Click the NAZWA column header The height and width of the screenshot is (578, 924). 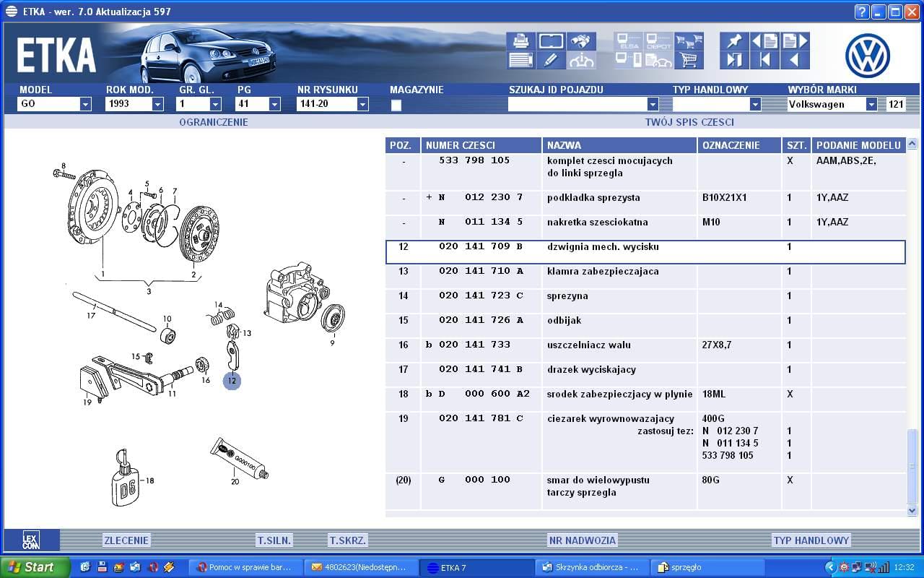619,145
